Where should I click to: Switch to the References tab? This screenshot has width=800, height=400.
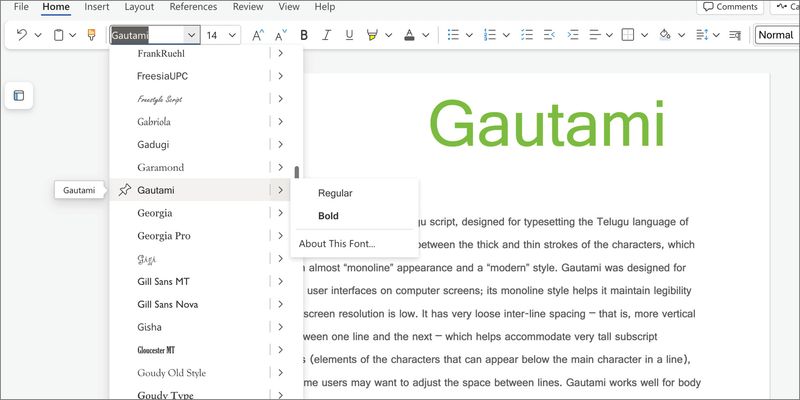pyautogui.click(x=193, y=7)
